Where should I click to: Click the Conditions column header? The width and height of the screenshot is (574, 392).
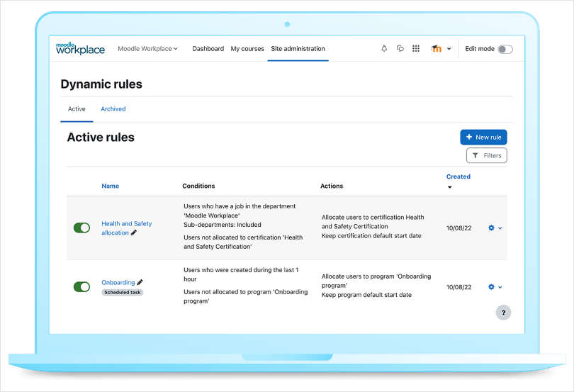(199, 186)
